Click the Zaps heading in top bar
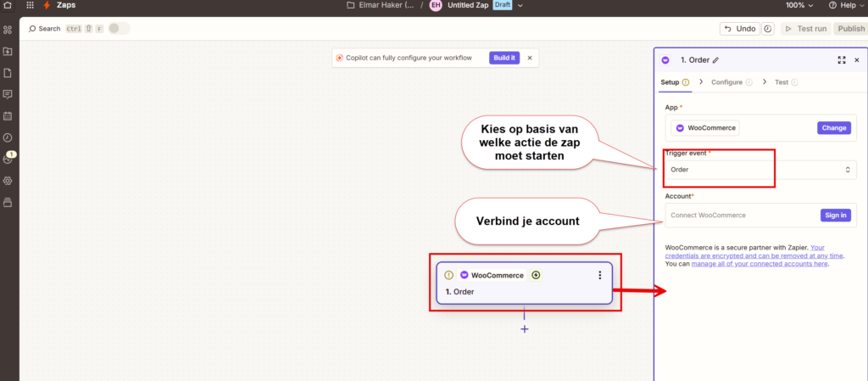This screenshot has height=381, width=868. (66, 5)
